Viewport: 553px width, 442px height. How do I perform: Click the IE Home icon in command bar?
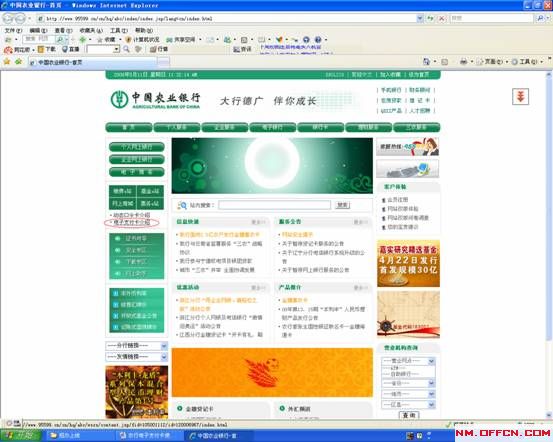click(426, 62)
